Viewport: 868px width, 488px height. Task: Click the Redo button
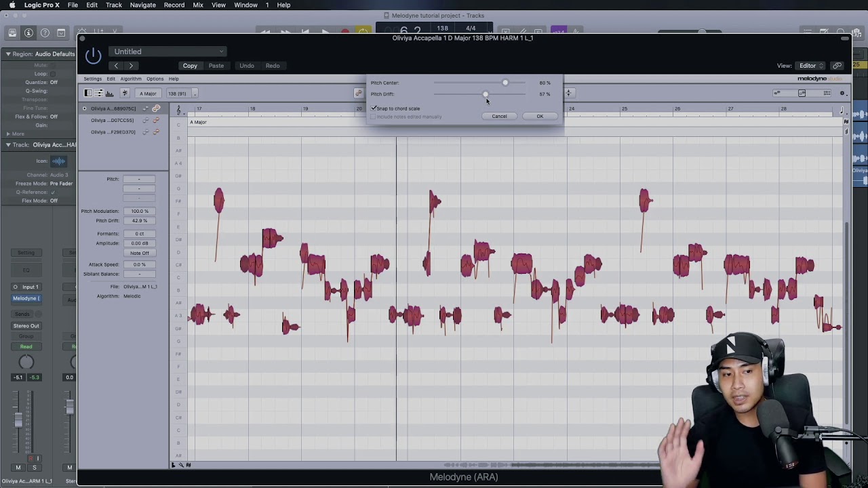tap(273, 66)
